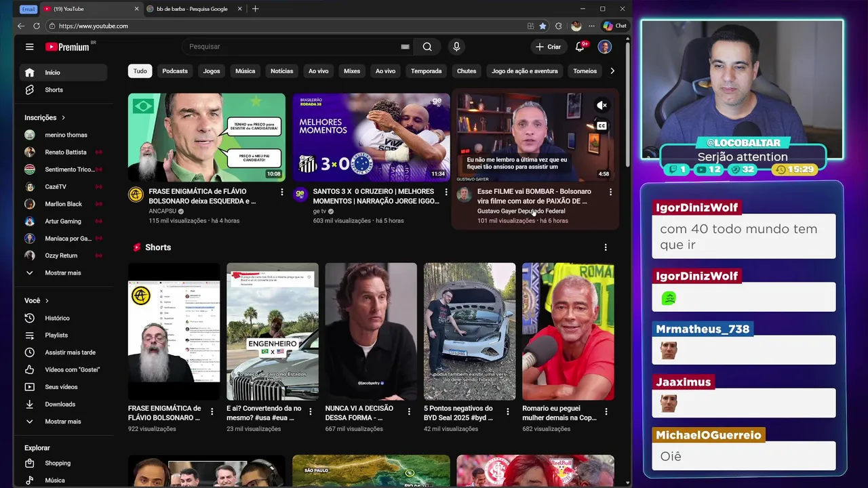The height and width of the screenshot is (488, 868).
Task: Click the ANCAPSU channel name
Action: (x=163, y=211)
